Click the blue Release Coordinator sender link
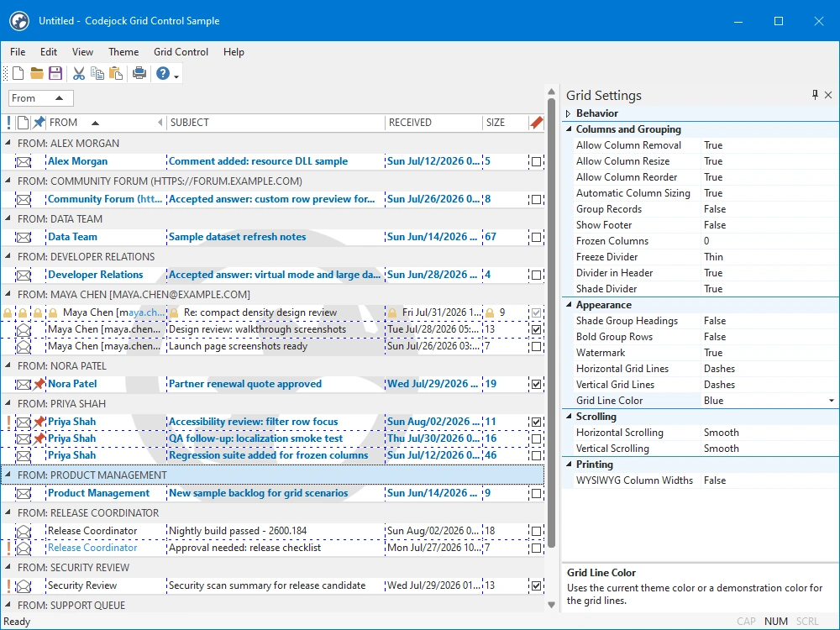This screenshot has height=630, width=840. (x=92, y=548)
